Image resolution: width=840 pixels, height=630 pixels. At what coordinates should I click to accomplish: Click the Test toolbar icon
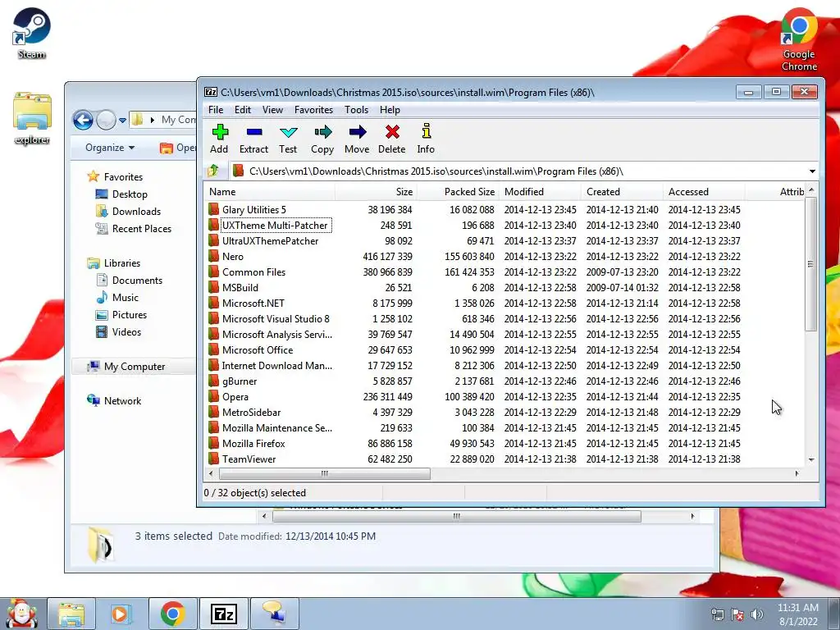tap(288, 132)
